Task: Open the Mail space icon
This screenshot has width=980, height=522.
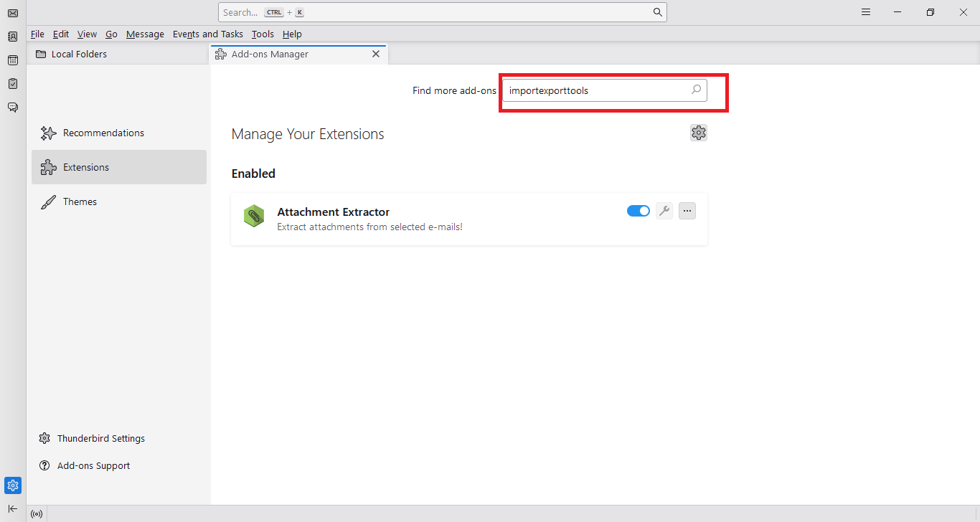Action: pyautogui.click(x=13, y=13)
